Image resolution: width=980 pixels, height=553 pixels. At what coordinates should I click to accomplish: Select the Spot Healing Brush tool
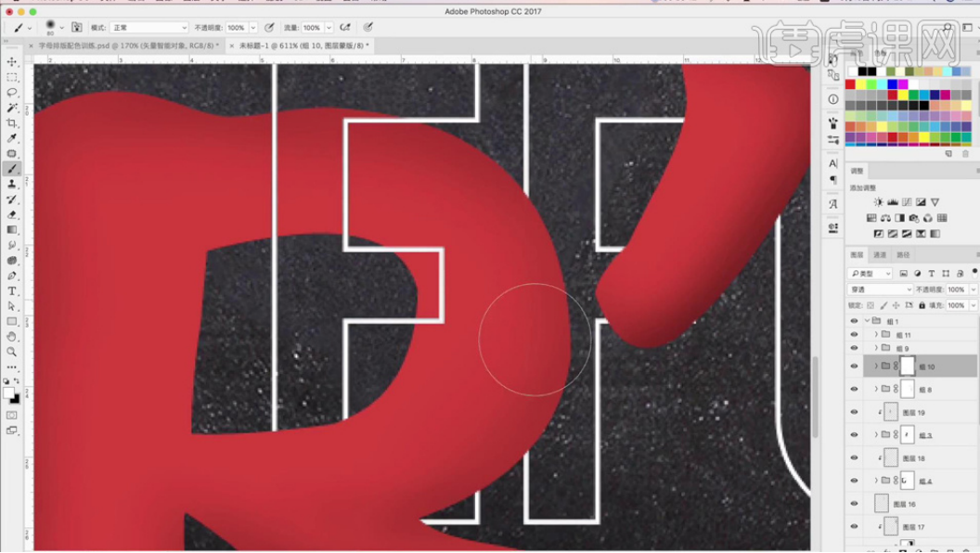click(12, 154)
